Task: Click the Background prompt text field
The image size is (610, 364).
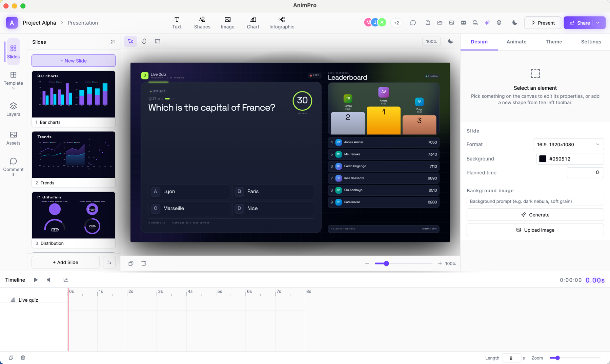Action: pos(535,201)
